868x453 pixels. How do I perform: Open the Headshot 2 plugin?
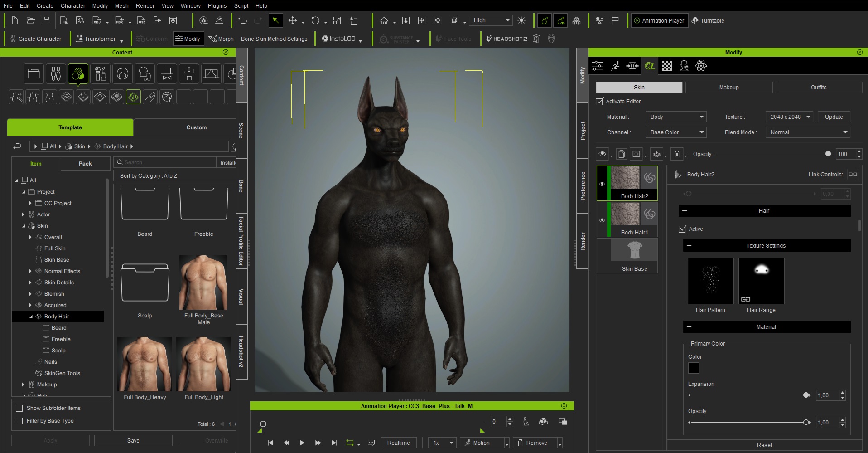[x=506, y=39]
